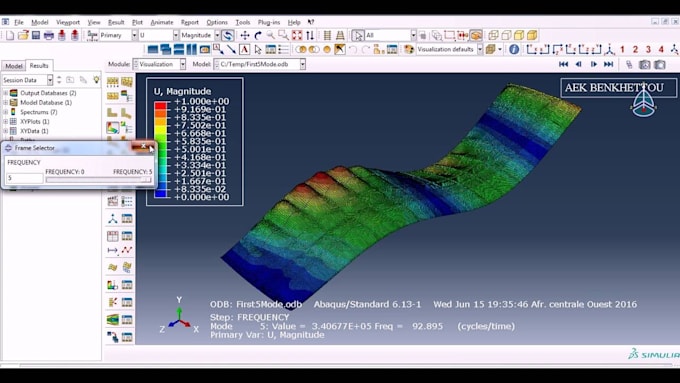Select the Rotate View tool
Screen dimensions: 680x383
pos(258,35)
